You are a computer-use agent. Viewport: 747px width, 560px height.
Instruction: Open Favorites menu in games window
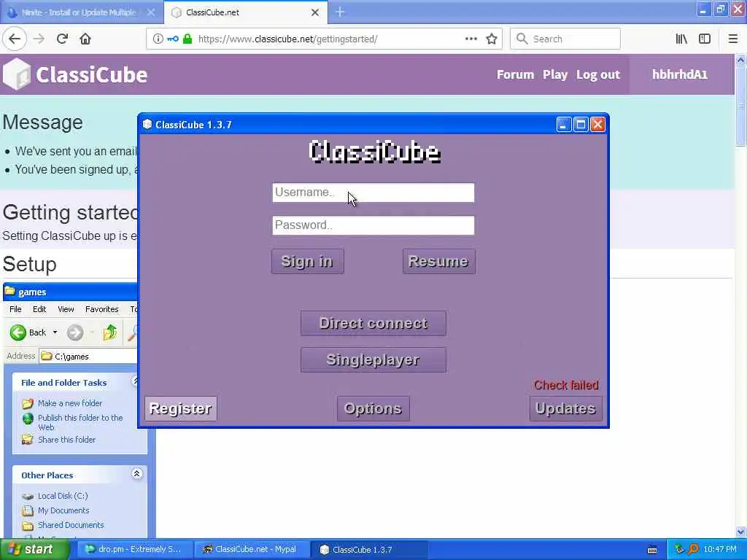click(102, 309)
